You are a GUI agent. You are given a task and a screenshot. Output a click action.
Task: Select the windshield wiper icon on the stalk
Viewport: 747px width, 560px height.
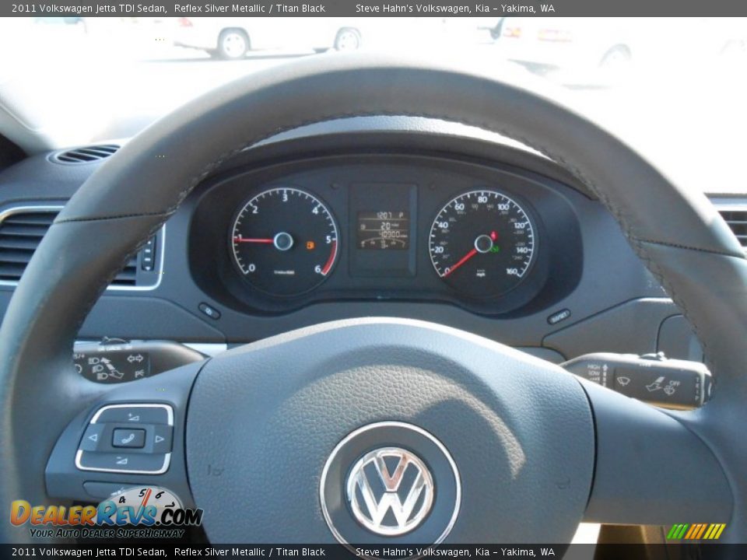[x=623, y=383]
